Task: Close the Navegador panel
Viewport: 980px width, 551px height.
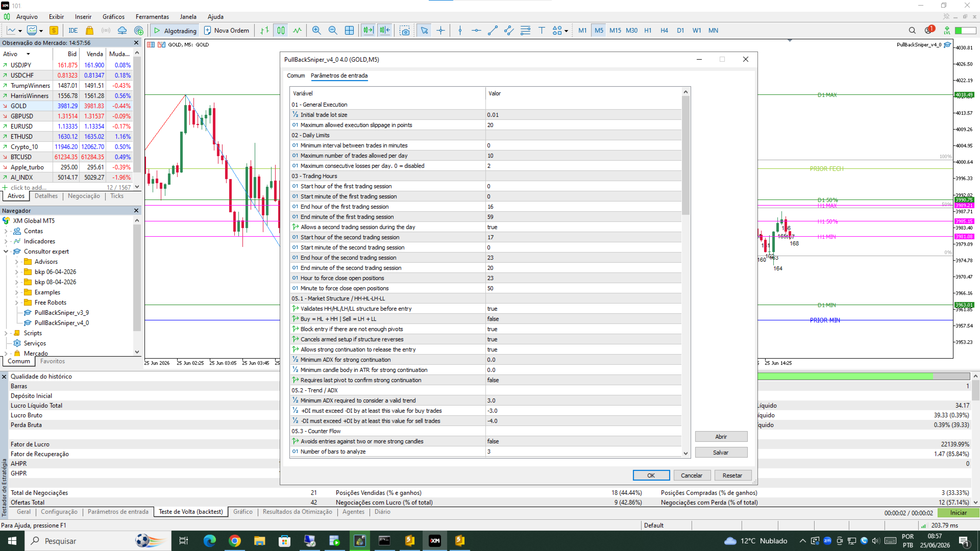Action: click(x=136, y=211)
